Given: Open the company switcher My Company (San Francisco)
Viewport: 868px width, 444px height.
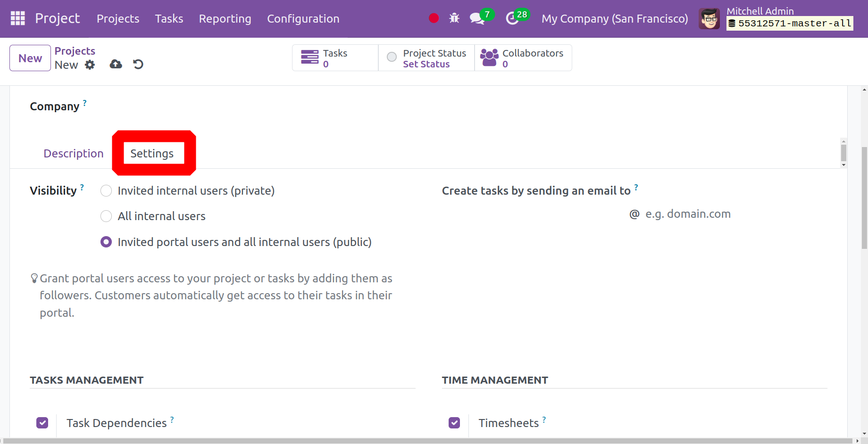Looking at the screenshot, I should tap(614, 19).
